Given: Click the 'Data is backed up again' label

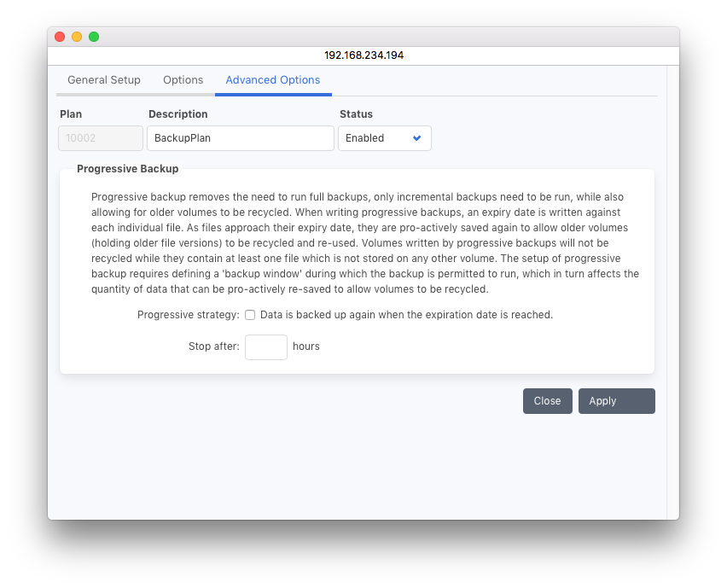Looking at the screenshot, I should pos(406,315).
